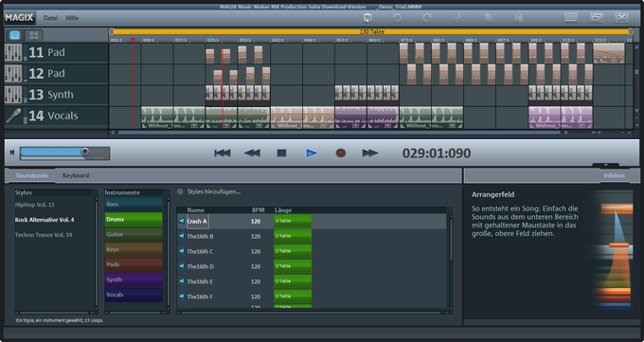Click the fast-forward button
The image size is (644, 342).
(x=369, y=153)
